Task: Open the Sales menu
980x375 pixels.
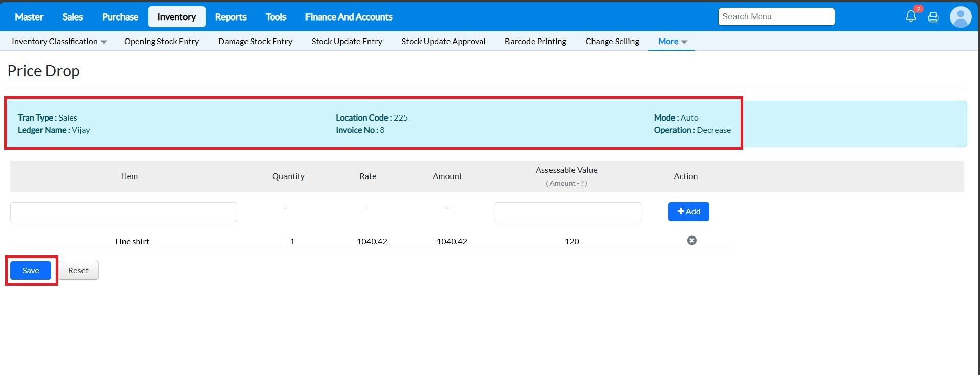Action: coord(72,17)
